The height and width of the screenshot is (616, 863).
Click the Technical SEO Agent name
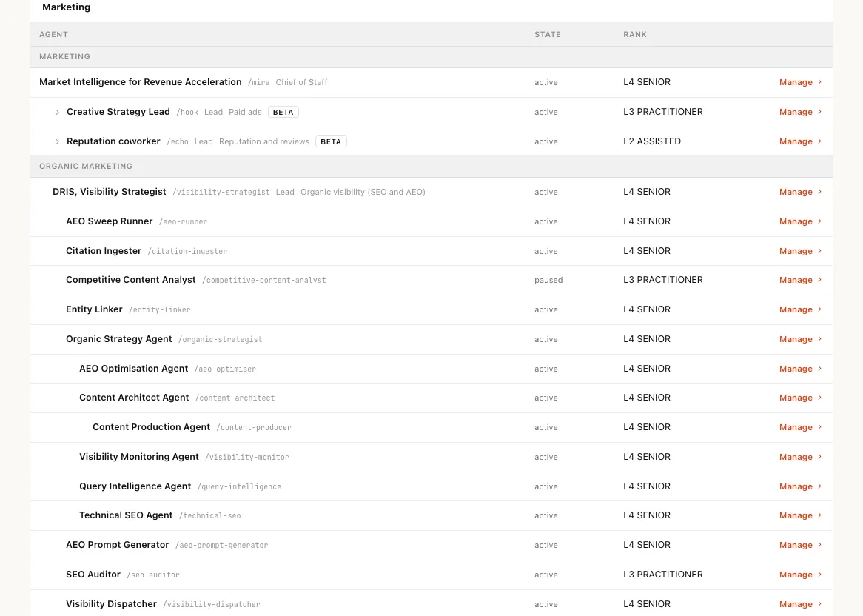[x=126, y=515]
